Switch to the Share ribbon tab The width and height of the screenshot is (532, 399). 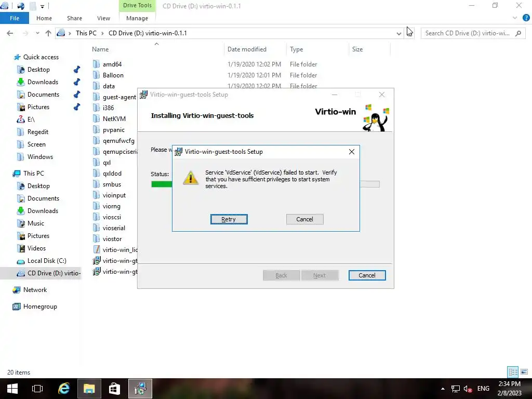tap(74, 18)
